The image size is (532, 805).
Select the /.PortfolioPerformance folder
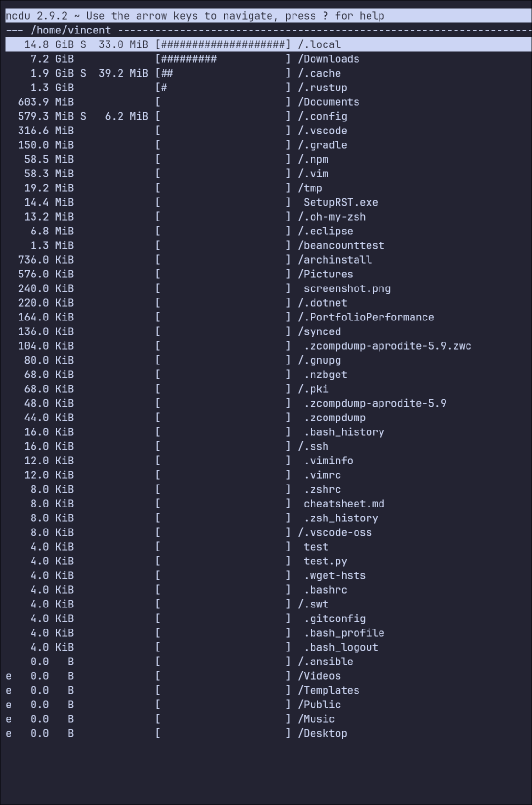tap(366, 317)
